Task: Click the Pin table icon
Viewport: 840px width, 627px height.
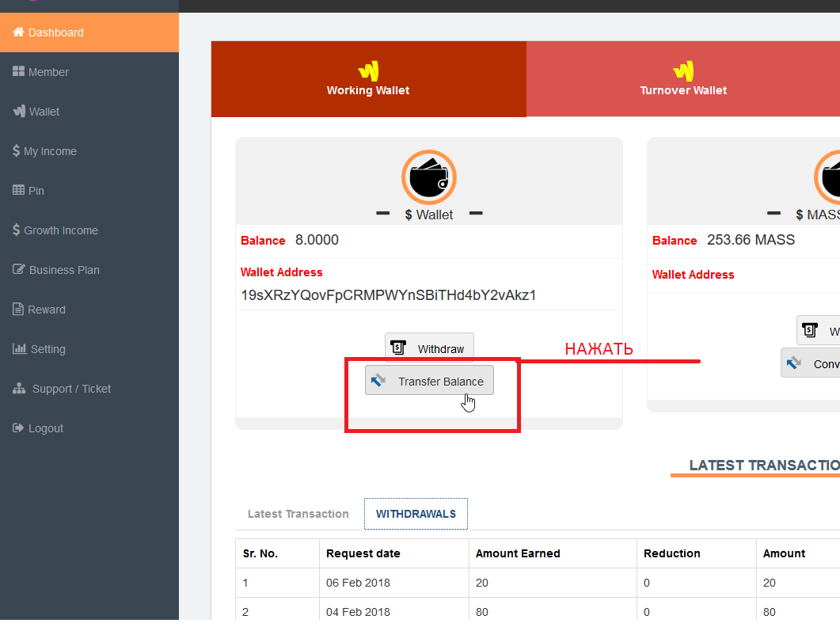Action: pyautogui.click(x=19, y=191)
